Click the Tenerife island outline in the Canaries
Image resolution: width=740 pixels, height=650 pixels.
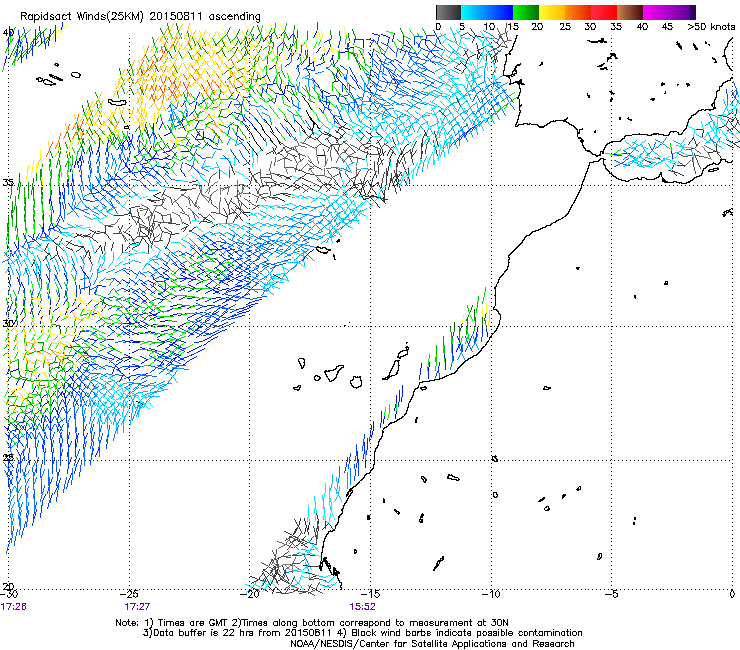pos(334,373)
